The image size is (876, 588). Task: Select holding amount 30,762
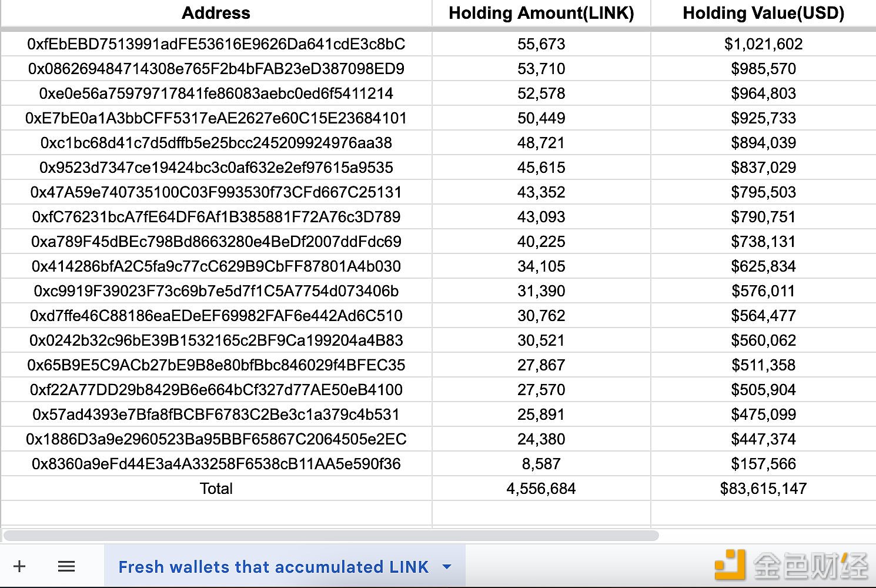point(541,316)
